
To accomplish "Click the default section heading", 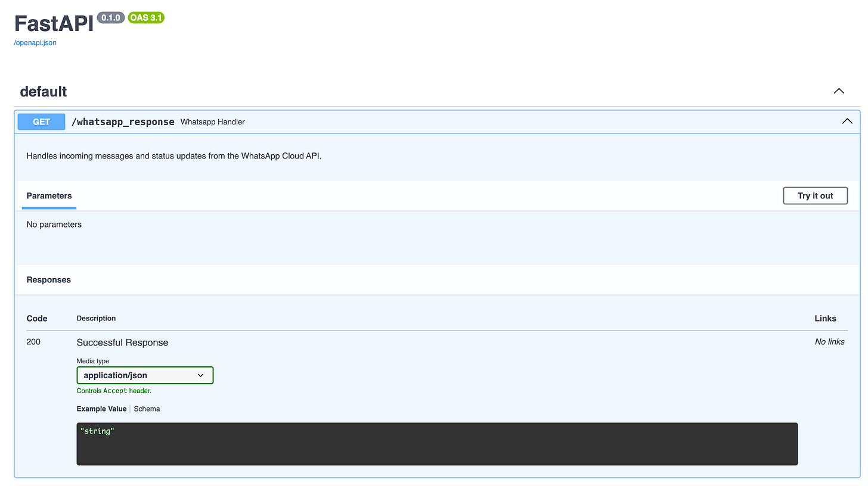I will click(44, 92).
